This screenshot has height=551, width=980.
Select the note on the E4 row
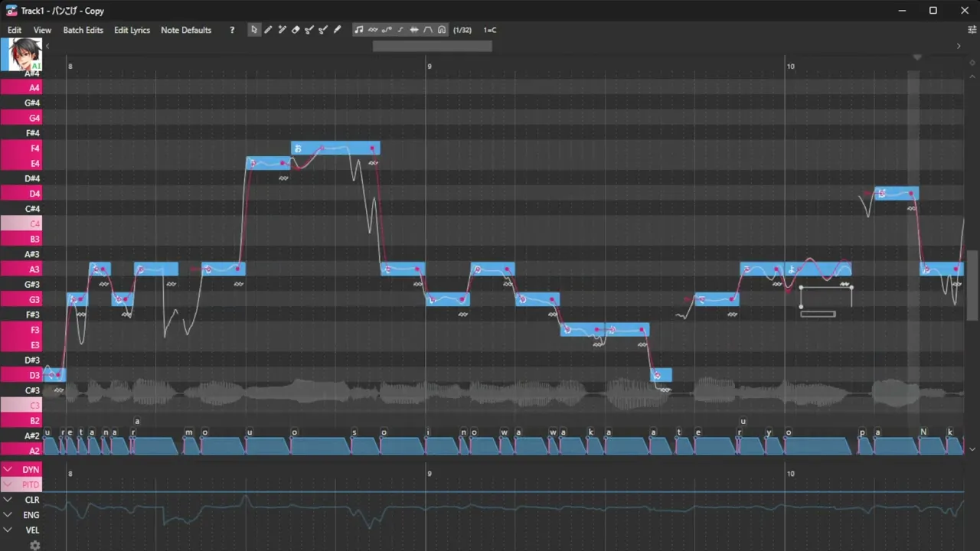[x=269, y=163]
